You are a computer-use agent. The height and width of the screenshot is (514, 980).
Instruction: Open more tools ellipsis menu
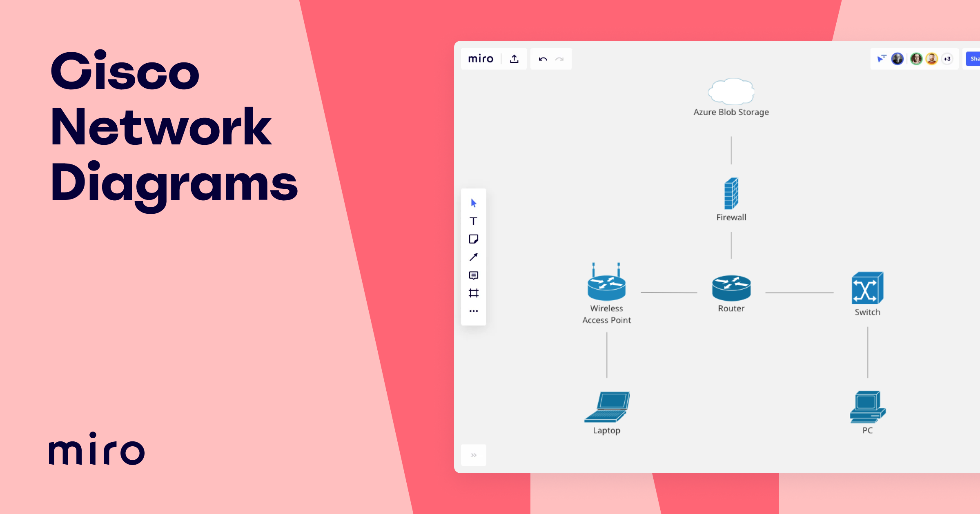[x=473, y=311]
